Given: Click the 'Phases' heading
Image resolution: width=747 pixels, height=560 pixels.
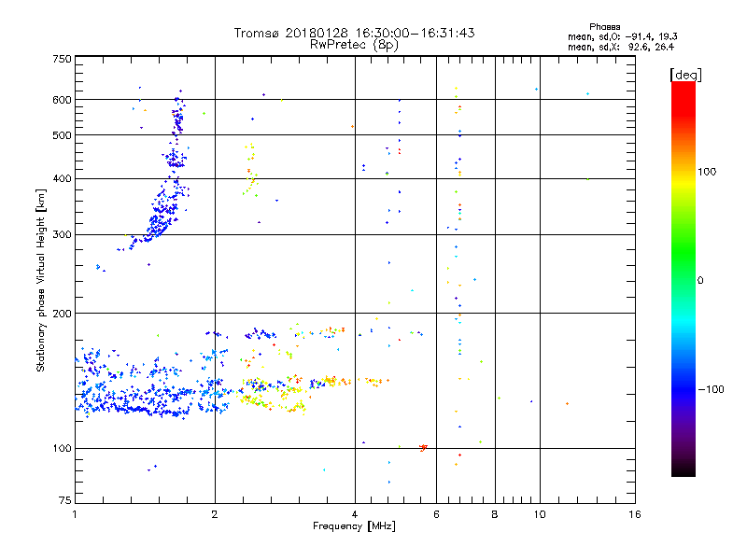Looking at the screenshot, I should tap(604, 27).
